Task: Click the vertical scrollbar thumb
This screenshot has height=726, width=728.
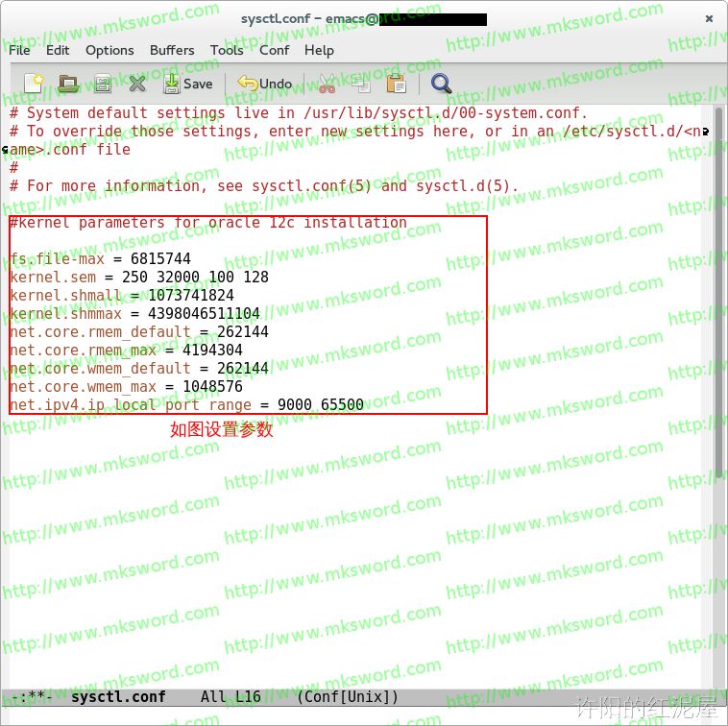Action: tap(718, 293)
